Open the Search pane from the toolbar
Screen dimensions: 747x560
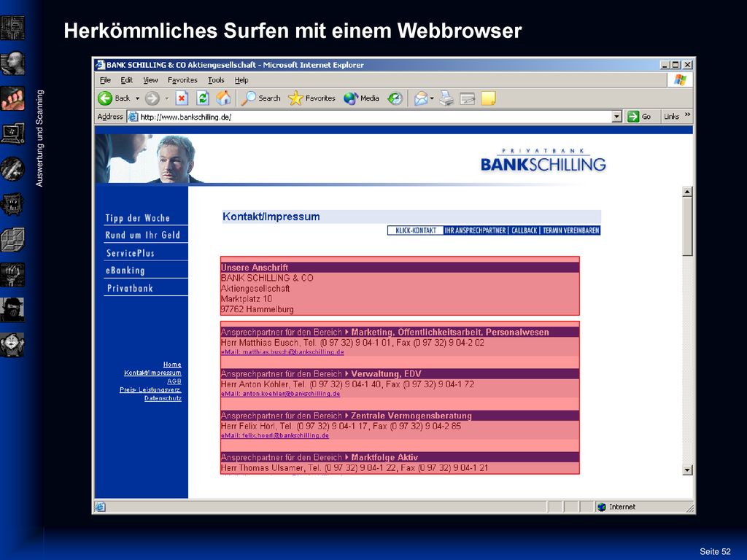point(260,98)
